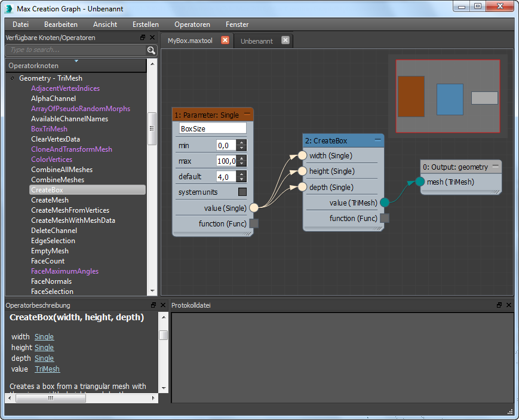Float the Operatorbeschreibung panel
Image resolution: width=519 pixels, height=420 pixels.
click(x=153, y=305)
